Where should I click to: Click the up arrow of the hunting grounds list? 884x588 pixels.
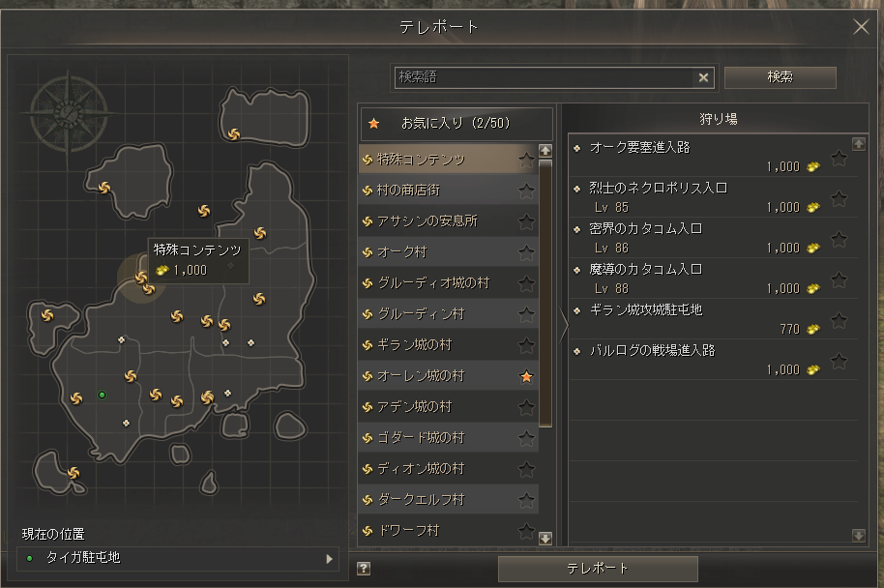[x=859, y=144]
